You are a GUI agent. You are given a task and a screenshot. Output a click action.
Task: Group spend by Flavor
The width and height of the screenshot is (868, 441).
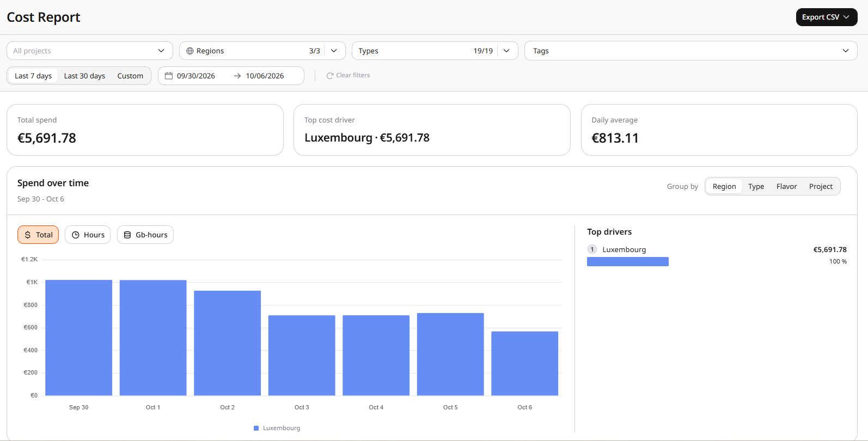tap(786, 186)
